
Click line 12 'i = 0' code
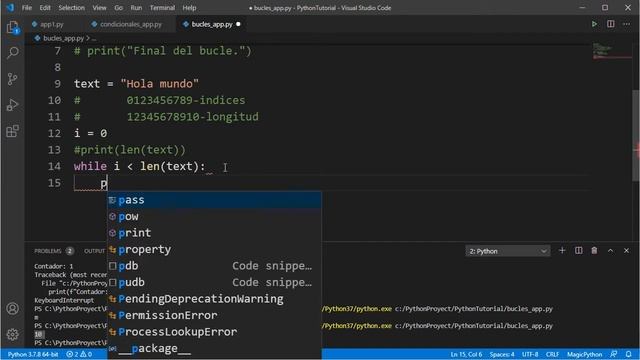(x=90, y=133)
